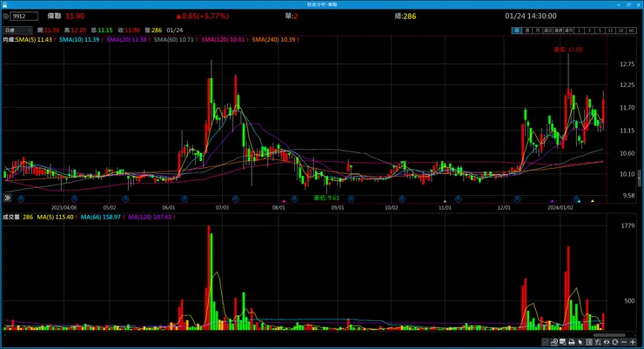644x349 pixels.
Task: Click the volume MA(66) 158.97 label
Action: pyautogui.click(x=101, y=217)
